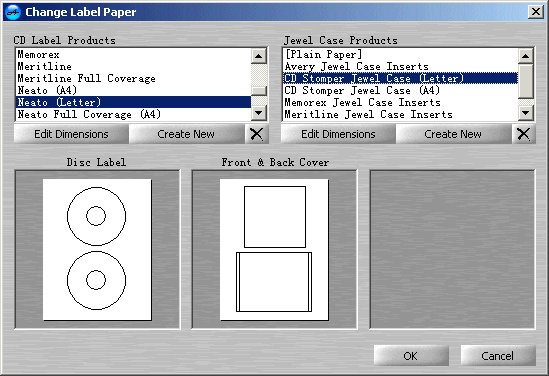The width and height of the screenshot is (549, 376).
Task: Create New jewel case product
Action: [453, 134]
